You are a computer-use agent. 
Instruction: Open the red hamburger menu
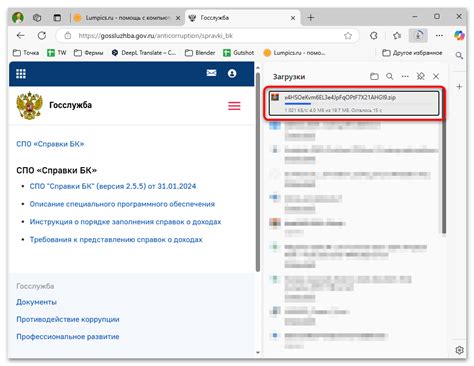click(x=234, y=106)
